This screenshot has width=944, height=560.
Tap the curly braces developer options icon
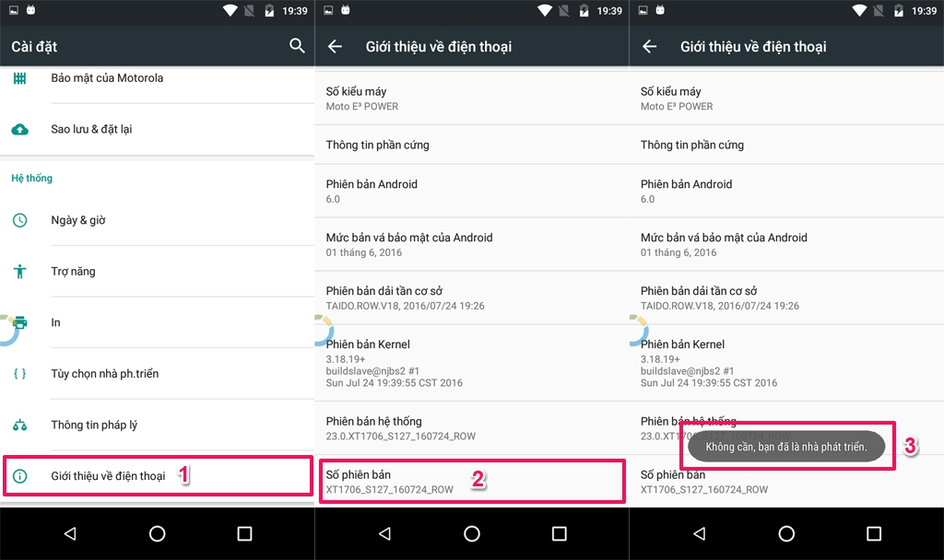(20, 374)
